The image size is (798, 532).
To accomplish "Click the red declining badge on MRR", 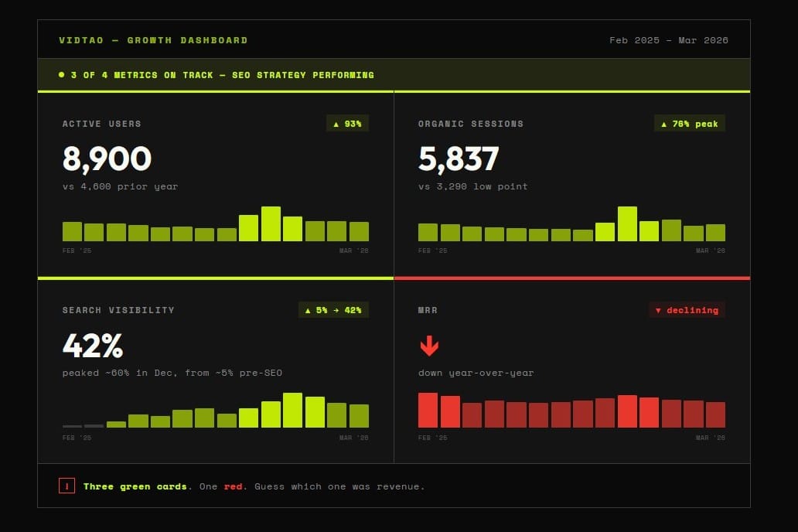I will (687, 310).
